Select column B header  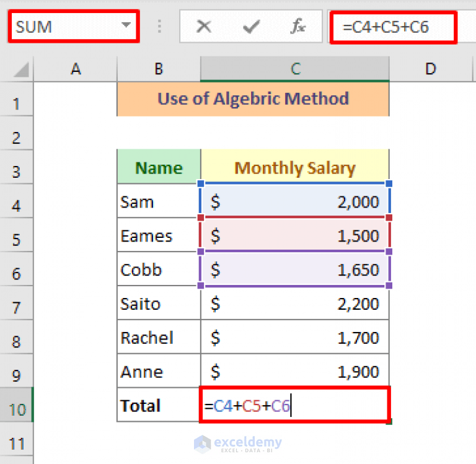point(159,69)
